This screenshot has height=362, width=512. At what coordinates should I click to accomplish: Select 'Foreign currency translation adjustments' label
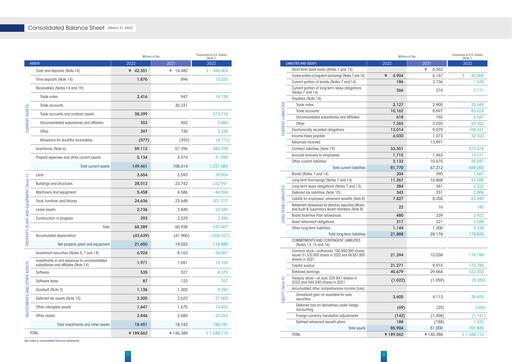click(x=327, y=315)
